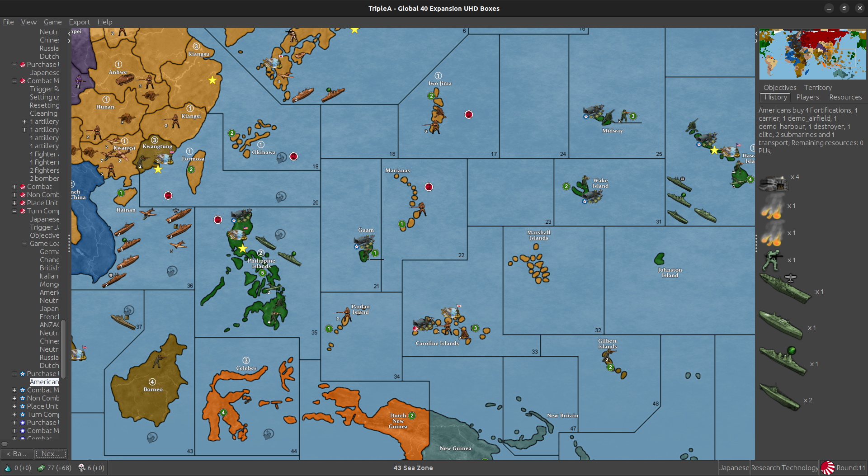This screenshot has width=868, height=476.
Task: Click the yellow star on Philippine Islands
Action: 243,249
